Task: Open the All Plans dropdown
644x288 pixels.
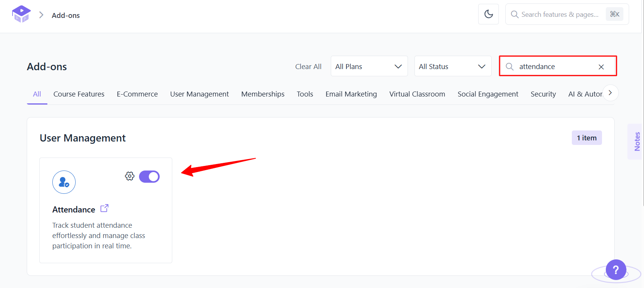Action: click(369, 66)
